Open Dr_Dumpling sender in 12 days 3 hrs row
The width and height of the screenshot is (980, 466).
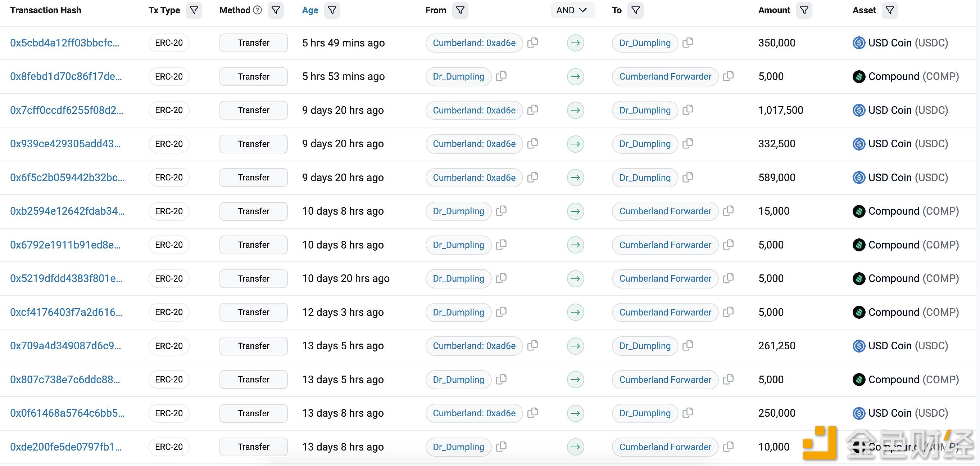458,312
